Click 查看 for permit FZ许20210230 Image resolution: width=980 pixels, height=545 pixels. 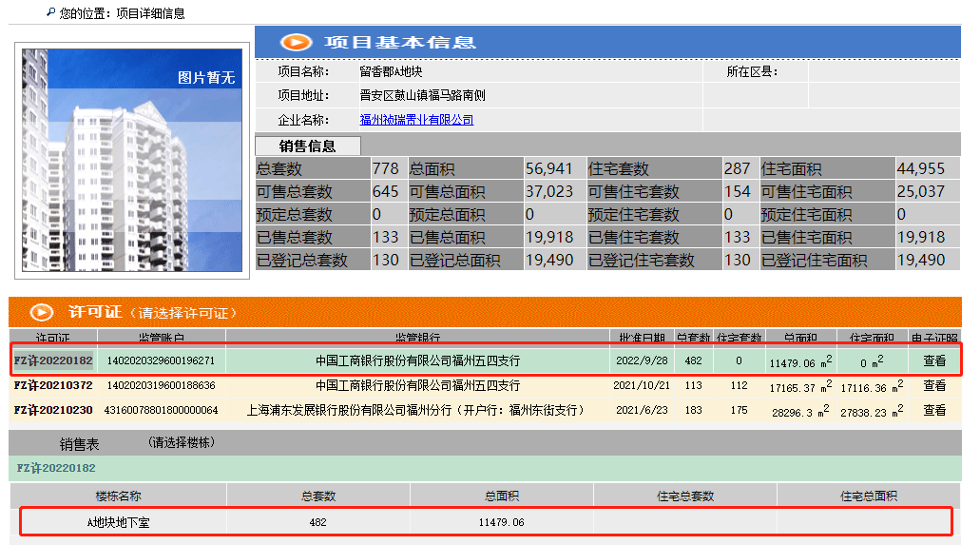click(934, 410)
